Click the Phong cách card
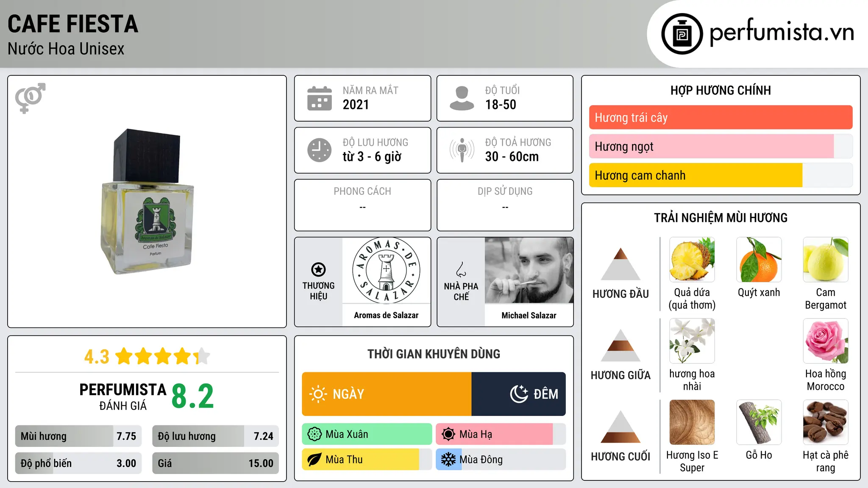The height and width of the screenshot is (488, 868). 362,205
